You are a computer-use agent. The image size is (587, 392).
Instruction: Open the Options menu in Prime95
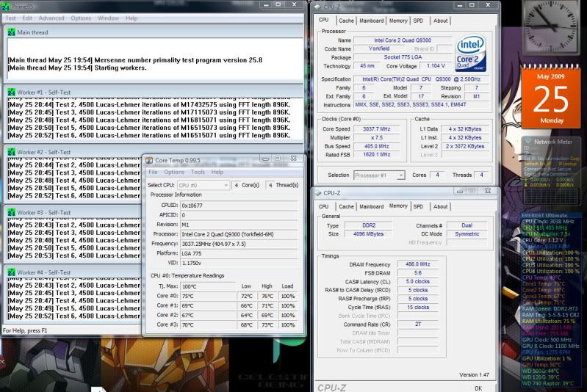coord(81,18)
